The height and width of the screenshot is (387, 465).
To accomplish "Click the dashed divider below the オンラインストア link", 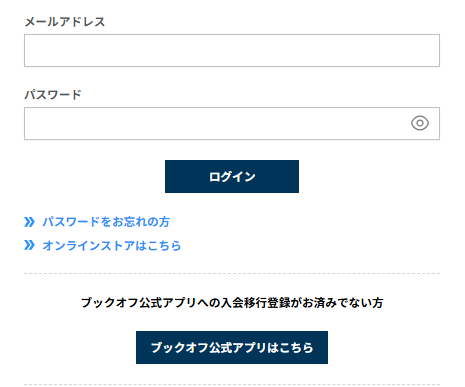I will click(232, 273).
